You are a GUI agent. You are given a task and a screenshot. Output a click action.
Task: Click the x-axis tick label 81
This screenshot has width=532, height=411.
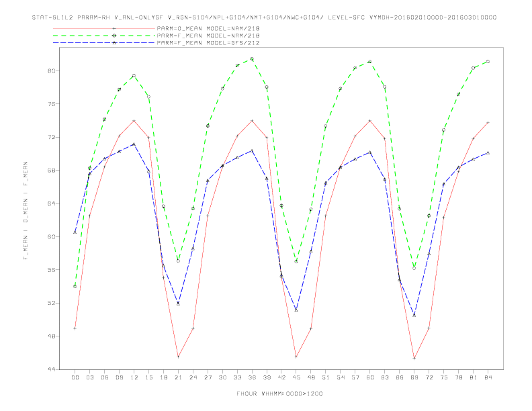(x=474, y=377)
